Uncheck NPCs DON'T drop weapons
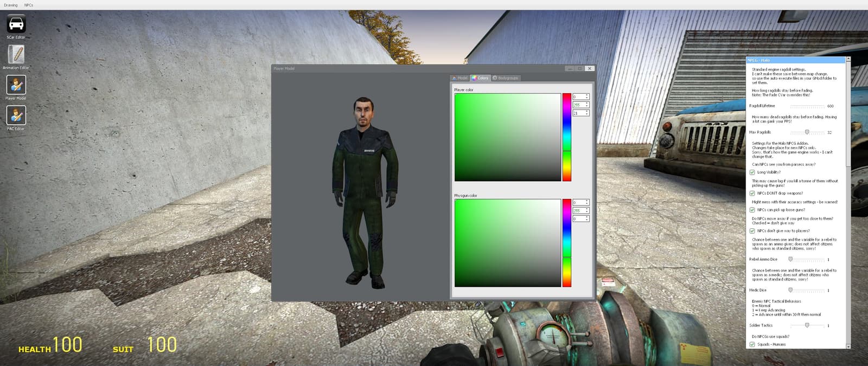868x366 pixels. 752,193
